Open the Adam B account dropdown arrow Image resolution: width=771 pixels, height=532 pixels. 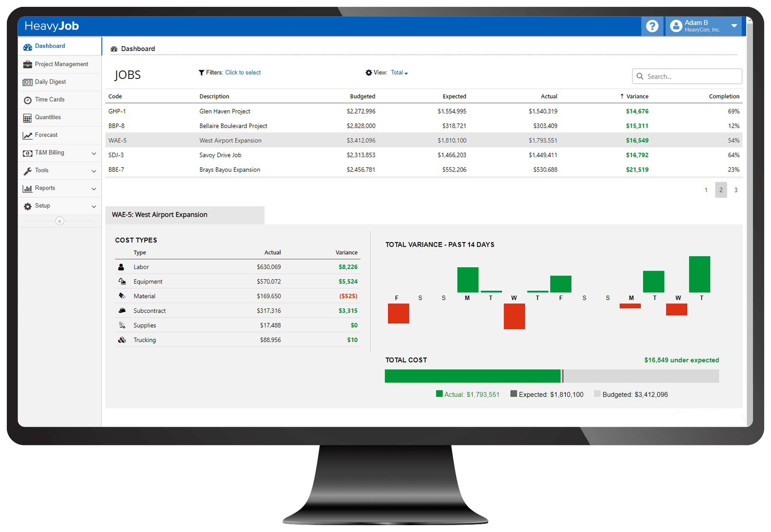(734, 26)
